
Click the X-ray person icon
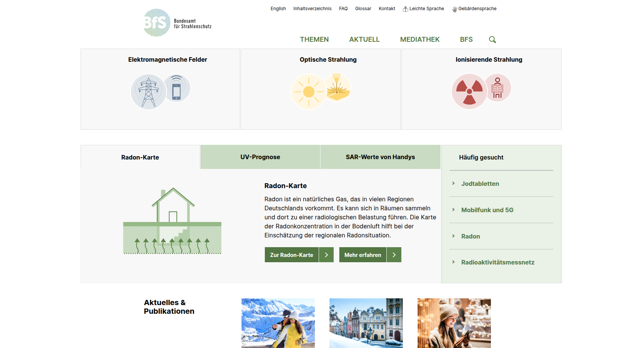[497, 88]
